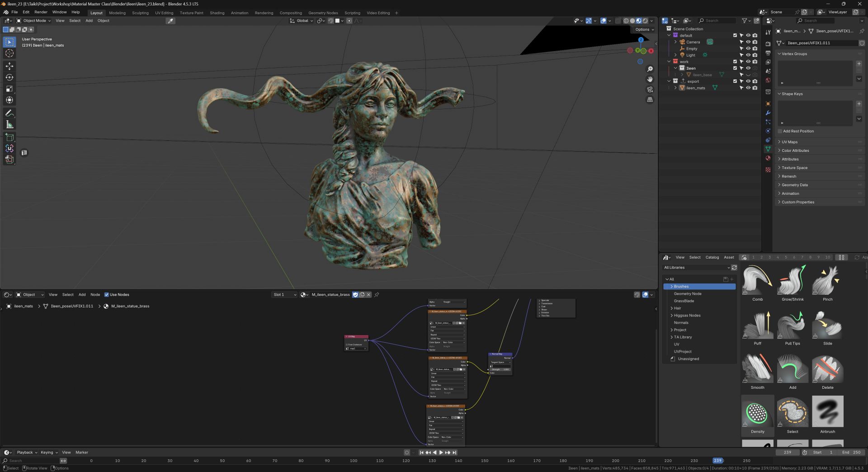Click the Play animation button

point(441,453)
